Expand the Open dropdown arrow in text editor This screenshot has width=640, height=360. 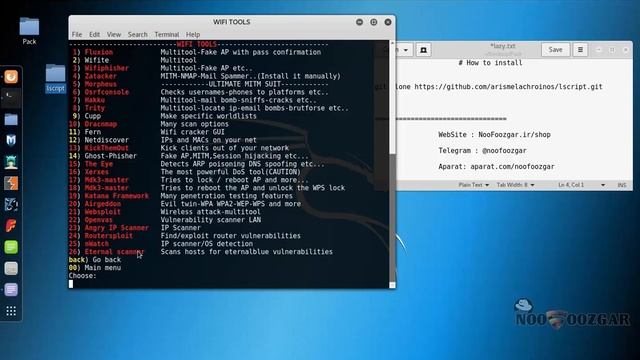[405, 50]
